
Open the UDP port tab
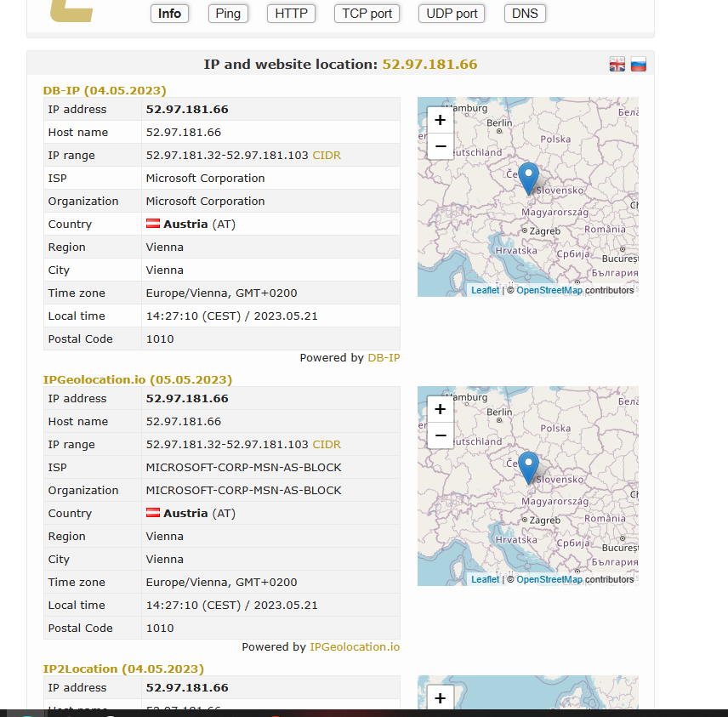[x=452, y=14]
